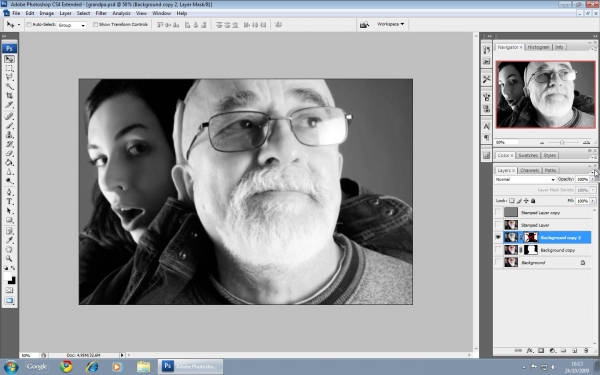Screen dimensions: 600x375
Task: Show the Background copy layer visibility
Action: click(498, 250)
